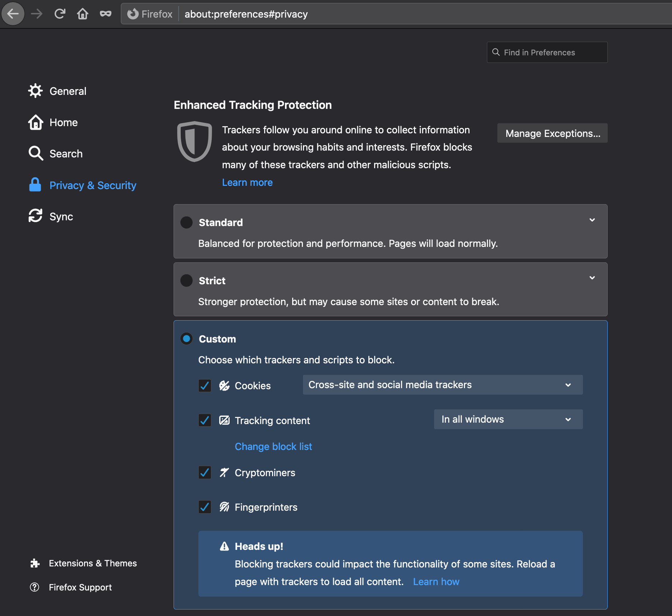672x616 pixels.
Task: Open the In all windows dropdown
Action: pos(508,419)
